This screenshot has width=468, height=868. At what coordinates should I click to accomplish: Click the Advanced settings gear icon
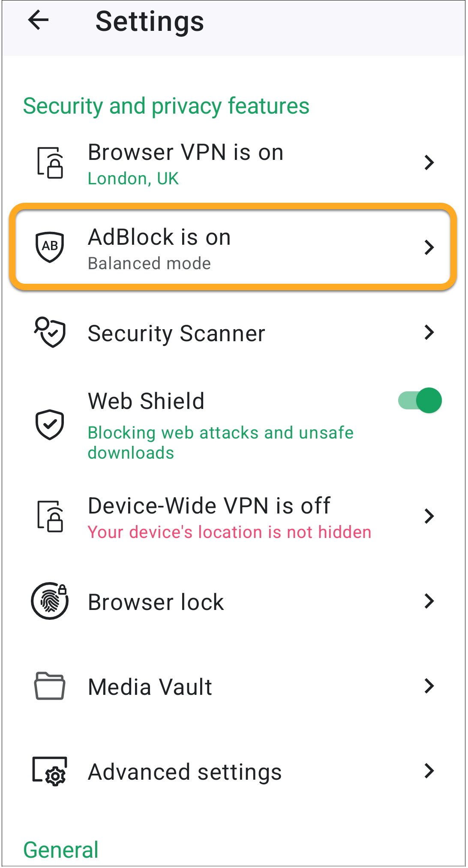[50, 772]
